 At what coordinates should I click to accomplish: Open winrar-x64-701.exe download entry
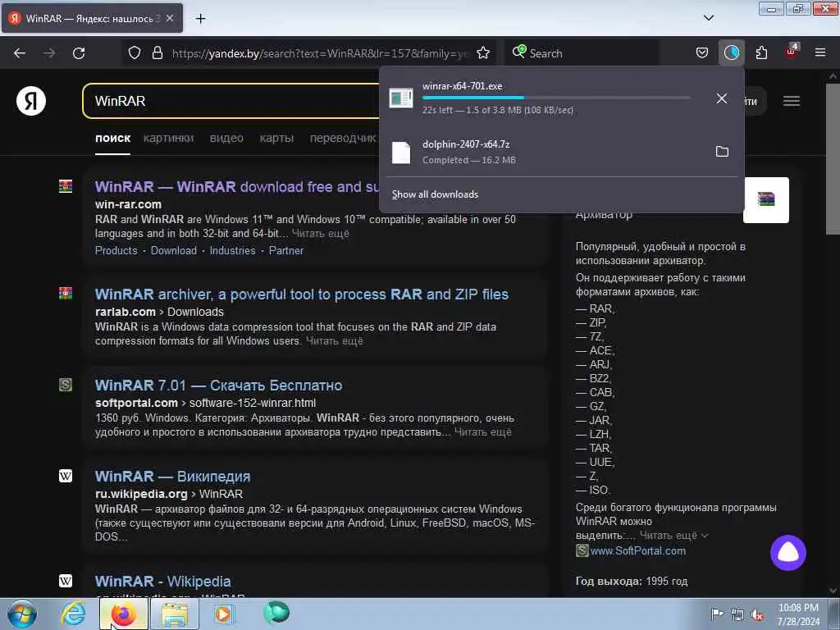coord(544,98)
